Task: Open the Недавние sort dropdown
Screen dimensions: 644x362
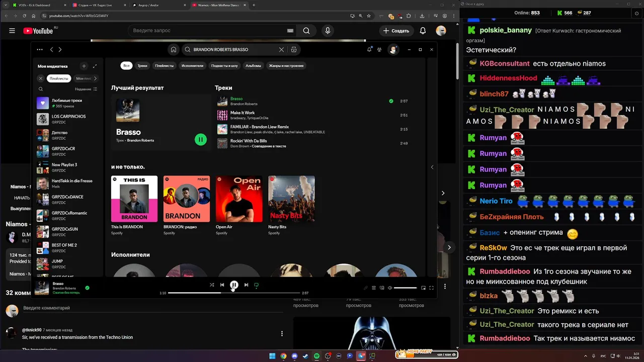Action: (x=86, y=89)
